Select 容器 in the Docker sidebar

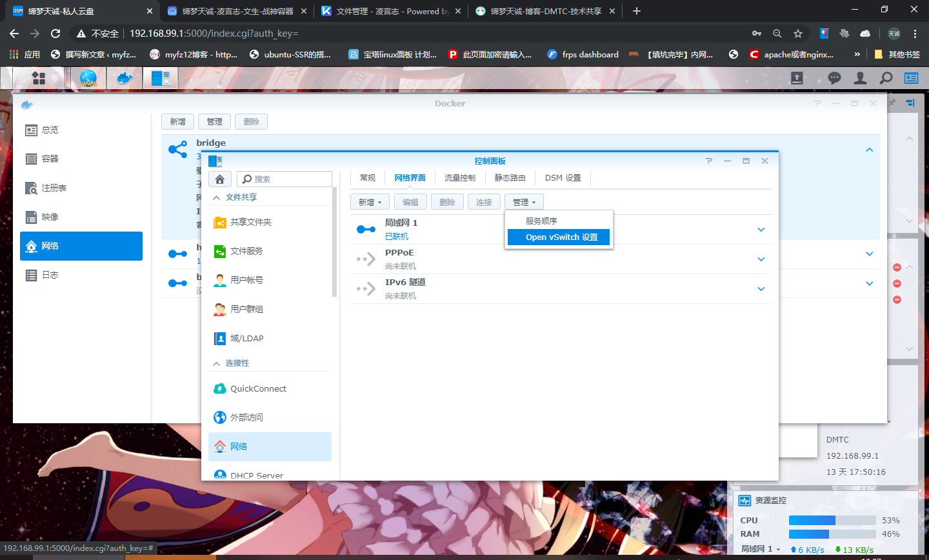click(x=81, y=158)
